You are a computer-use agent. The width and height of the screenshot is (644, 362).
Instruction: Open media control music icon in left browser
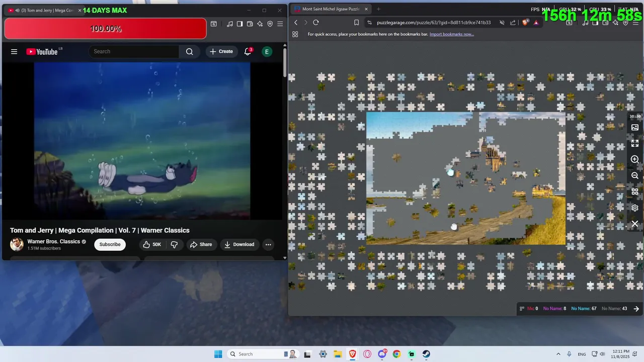(x=230, y=24)
